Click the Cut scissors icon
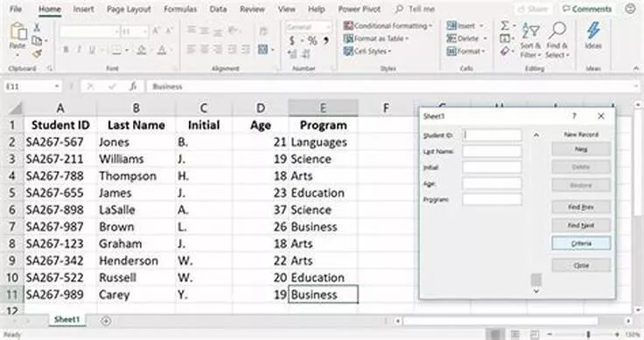The width and height of the screenshot is (644, 340). pos(37,27)
